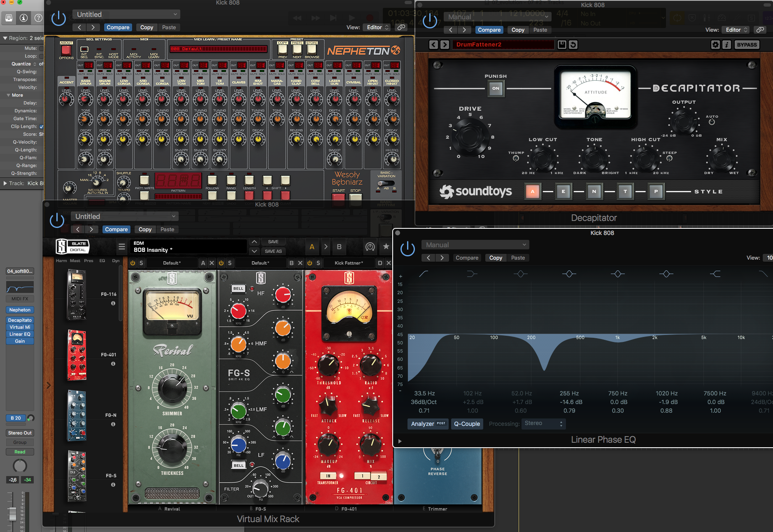Click the Decapitator save preset floppy icon

pos(562,44)
